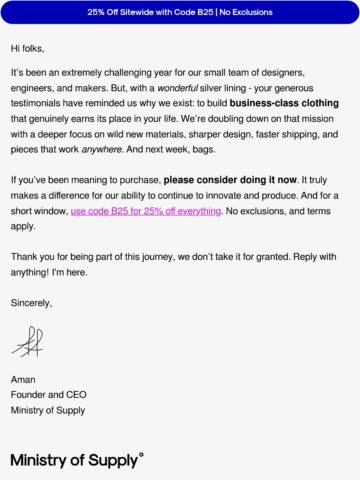Click the blue 25% Off Sitewide banner
Viewport: 360px width, 480px height.
tap(180, 12)
